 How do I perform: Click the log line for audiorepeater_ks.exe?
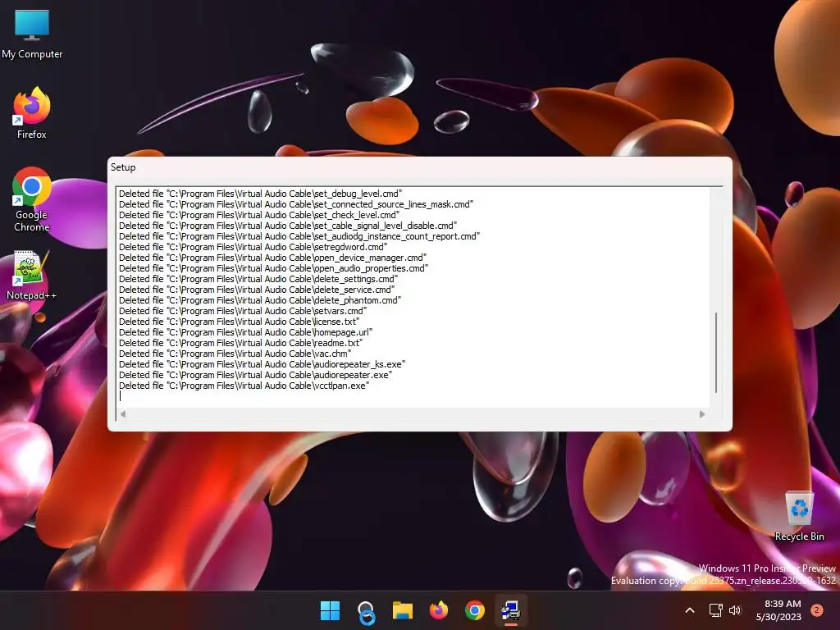[x=262, y=364]
